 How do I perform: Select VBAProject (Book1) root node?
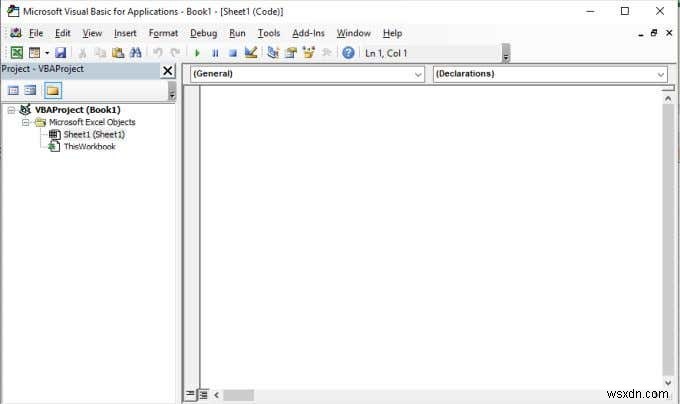coord(78,110)
